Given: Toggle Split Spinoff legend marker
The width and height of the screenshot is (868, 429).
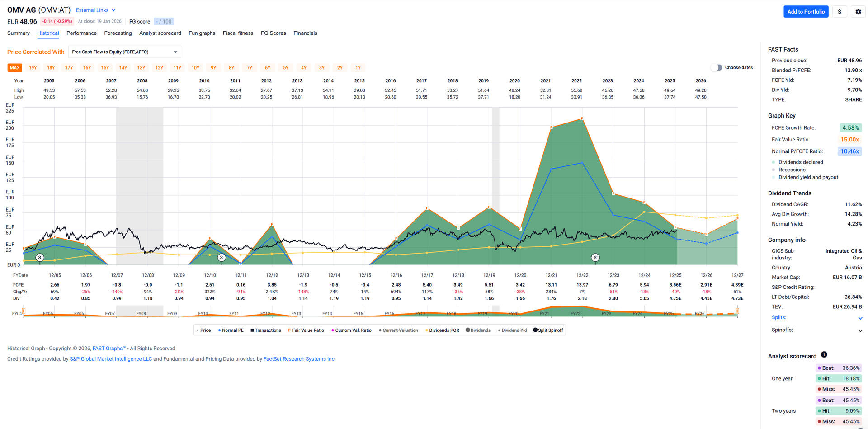Looking at the screenshot, I should [x=547, y=330].
